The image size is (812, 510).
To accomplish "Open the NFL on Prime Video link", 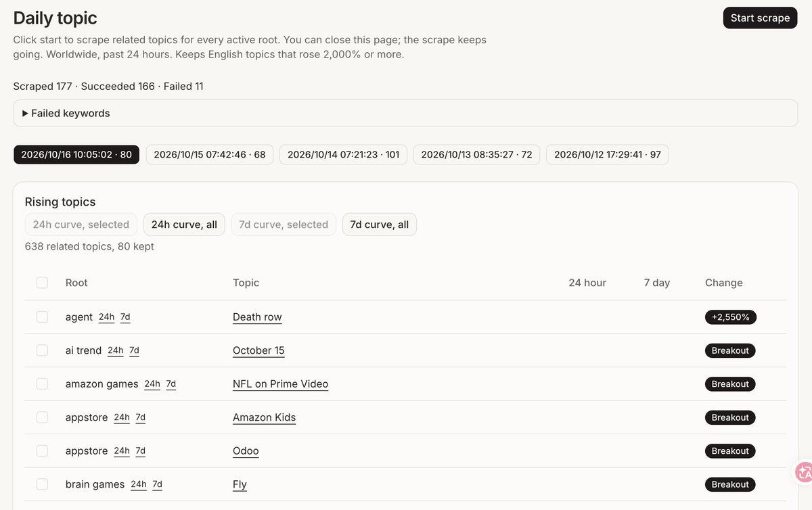I will (280, 384).
